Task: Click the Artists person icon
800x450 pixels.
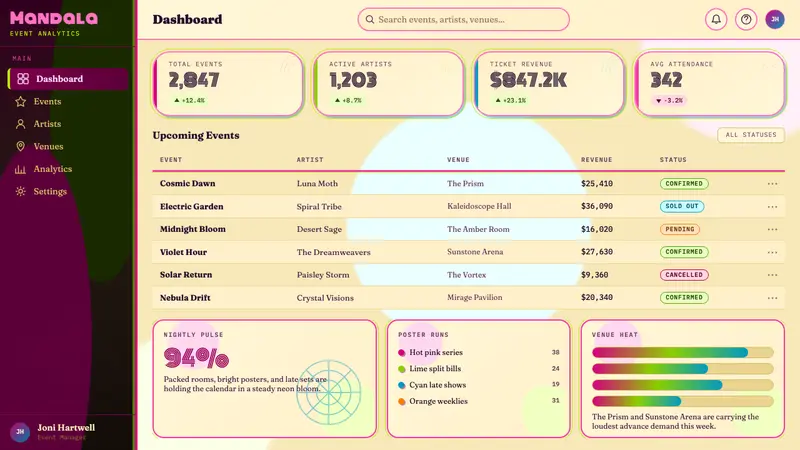Action: (20, 124)
